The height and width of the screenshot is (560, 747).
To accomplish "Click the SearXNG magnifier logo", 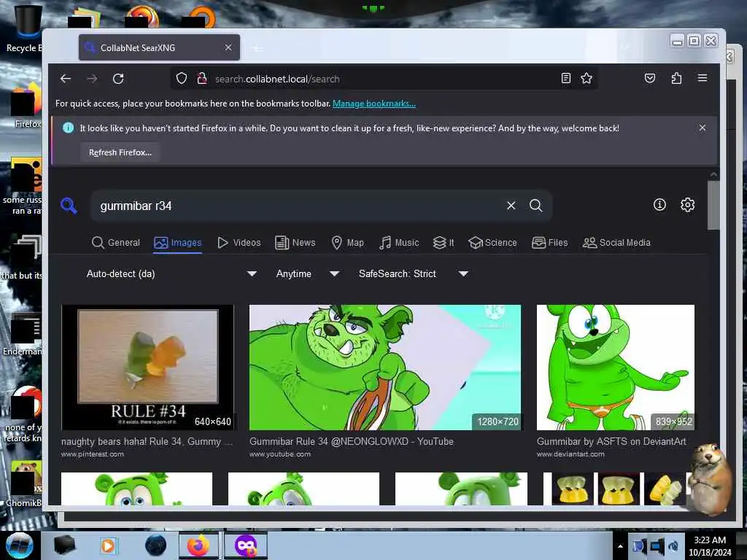I will (69, 206).
